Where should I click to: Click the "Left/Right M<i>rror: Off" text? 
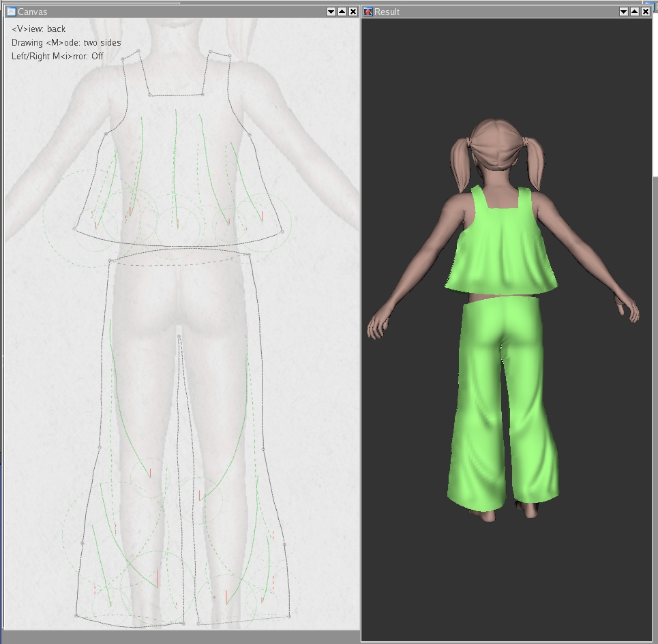click(57, 56)
